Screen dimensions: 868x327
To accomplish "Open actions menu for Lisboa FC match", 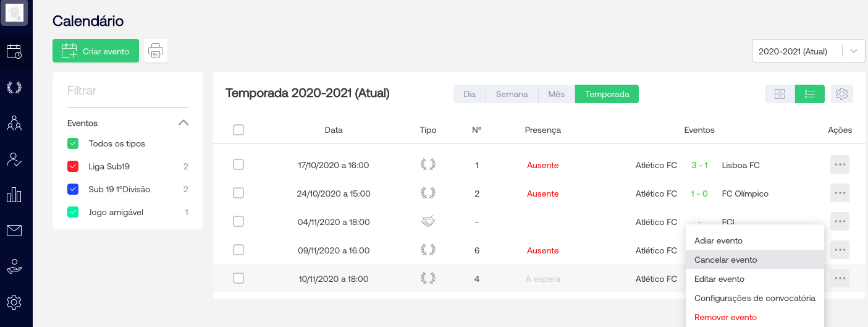I will tap(840, 165).
